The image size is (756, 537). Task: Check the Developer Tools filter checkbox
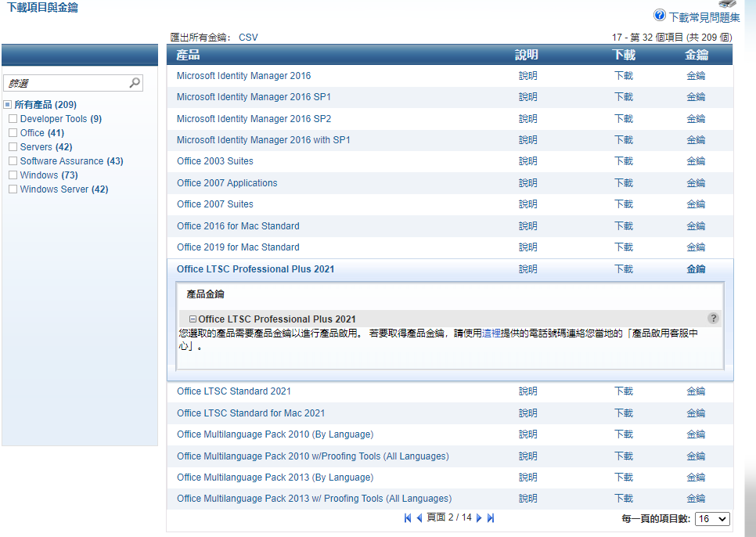13,118
